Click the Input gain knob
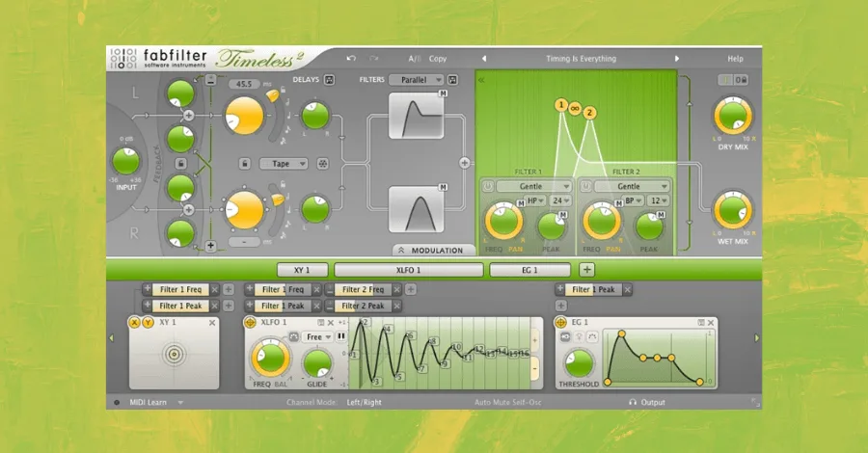 tap(126, 162)
